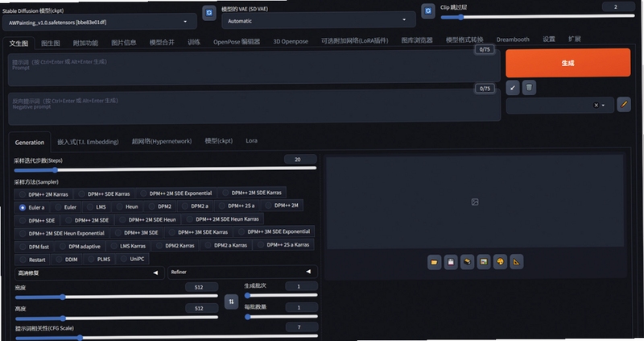Open the 设置 tab

click(x=549, y=39)
